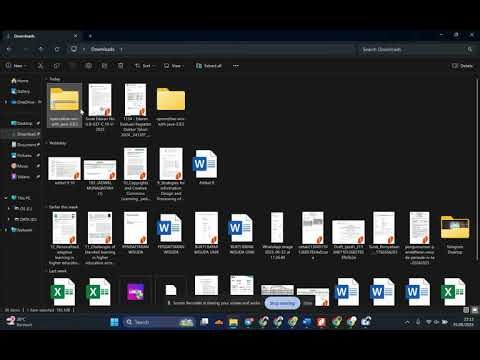Click the Cut icon in toolbar
The height and width of the screenshot is (360, 480).
tap(40, 66)
